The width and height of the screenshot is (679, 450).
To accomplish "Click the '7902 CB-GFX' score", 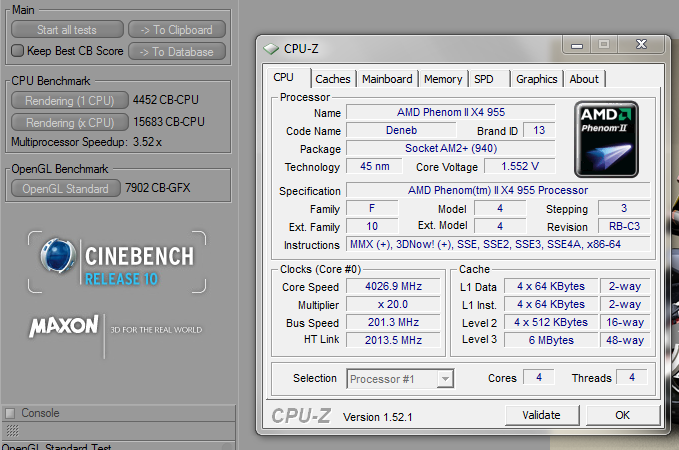I will tap(158, 188).
